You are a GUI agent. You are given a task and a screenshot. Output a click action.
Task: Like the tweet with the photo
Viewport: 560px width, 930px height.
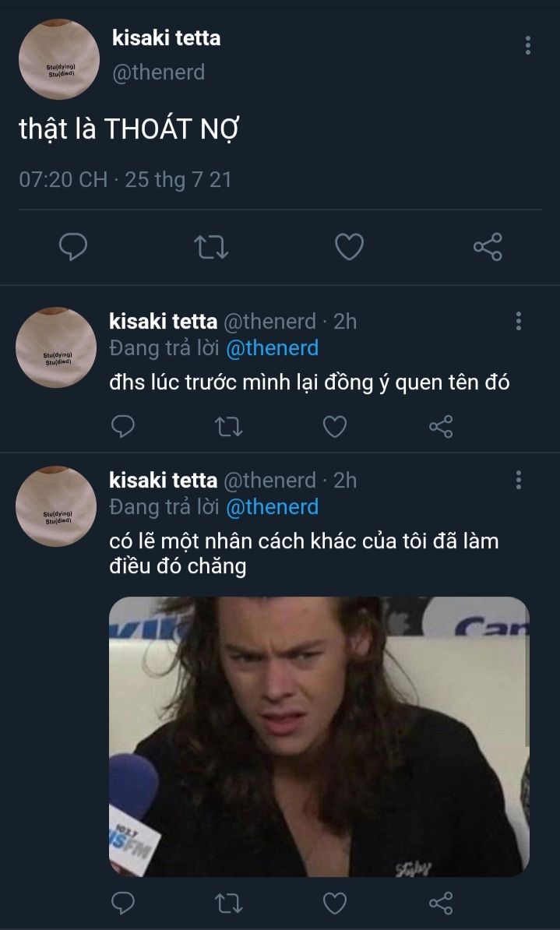tap(335, 903)
